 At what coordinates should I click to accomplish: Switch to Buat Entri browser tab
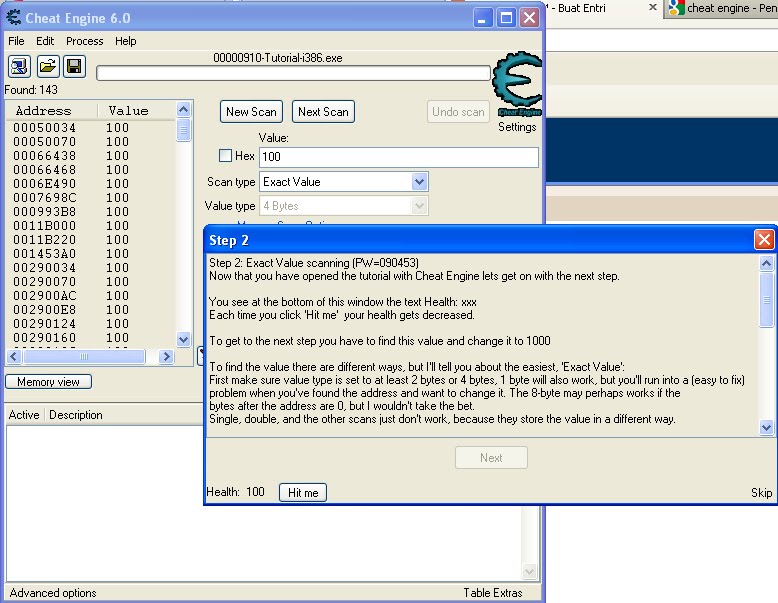582,8
